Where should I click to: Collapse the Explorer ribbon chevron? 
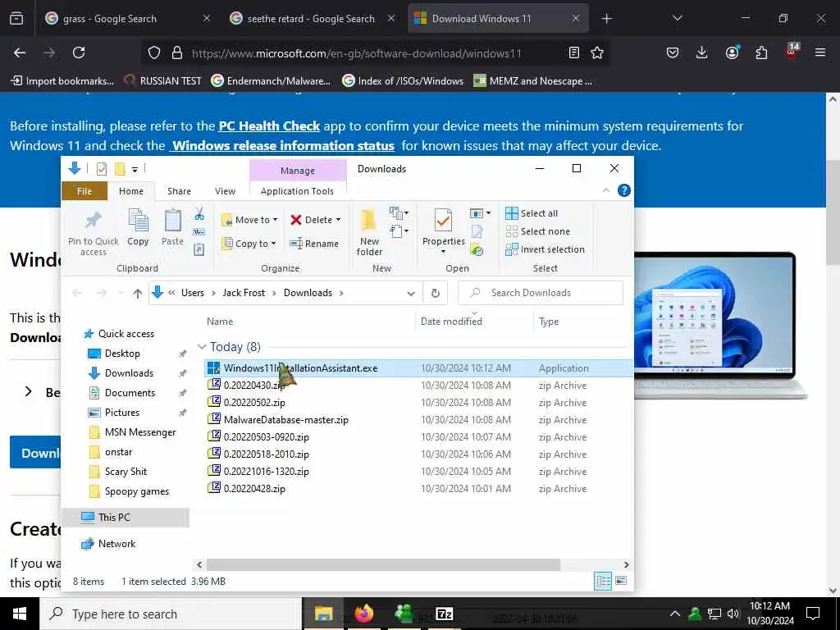pyautogui.click(x=606, y=190)
